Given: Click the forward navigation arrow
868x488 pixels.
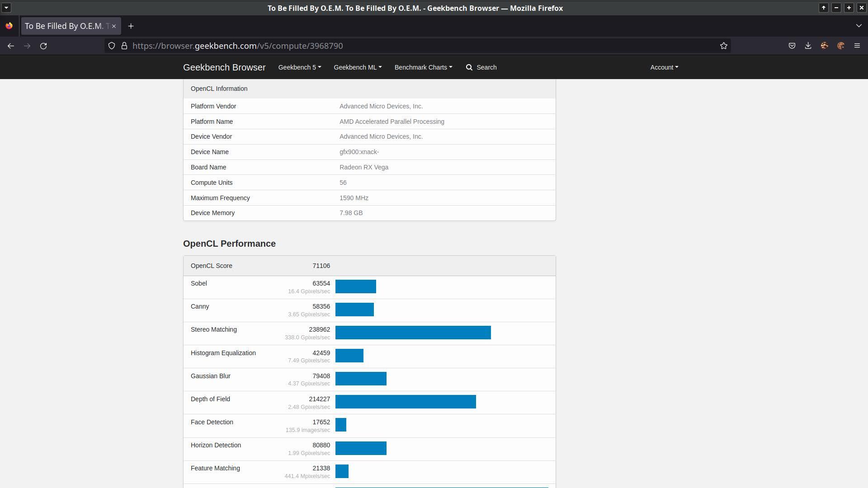Looking at the screenshot, I should click(27, 46).
